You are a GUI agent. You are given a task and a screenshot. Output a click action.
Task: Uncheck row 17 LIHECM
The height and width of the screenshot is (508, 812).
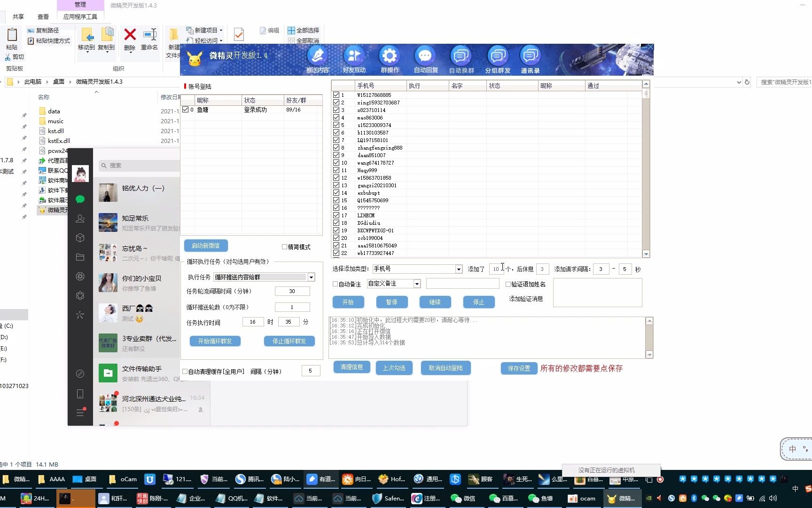click(x=336, y=215)
